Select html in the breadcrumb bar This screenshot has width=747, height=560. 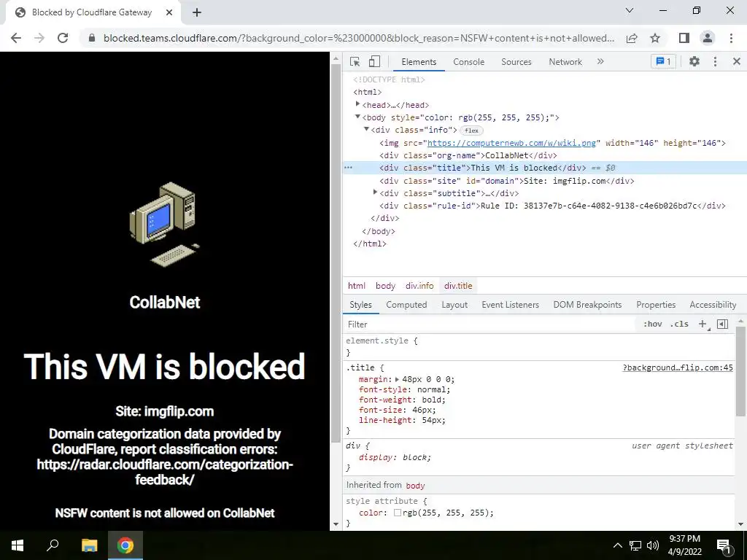(x=356, y=286)
